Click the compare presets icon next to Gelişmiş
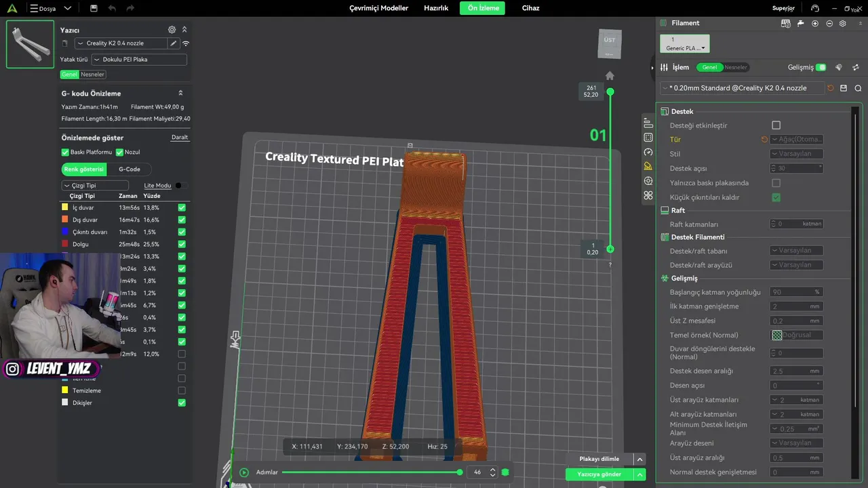The width and height of the screenshot is (868, 488). pyautogui.click(x=838, y=67)
